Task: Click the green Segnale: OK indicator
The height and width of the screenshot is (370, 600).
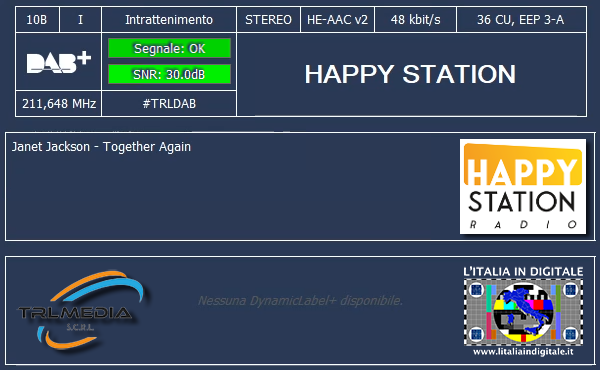Action: [x=169, y=48]
